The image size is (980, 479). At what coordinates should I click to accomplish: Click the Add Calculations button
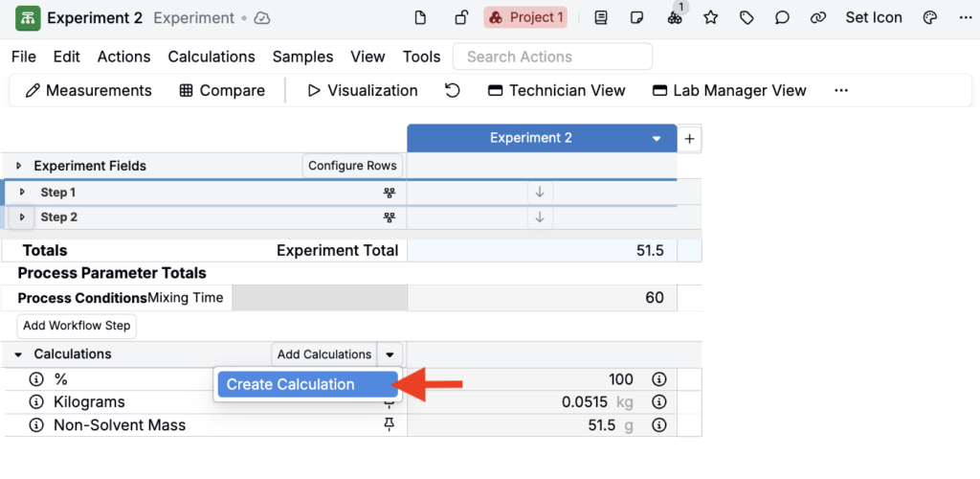(324, 354)
